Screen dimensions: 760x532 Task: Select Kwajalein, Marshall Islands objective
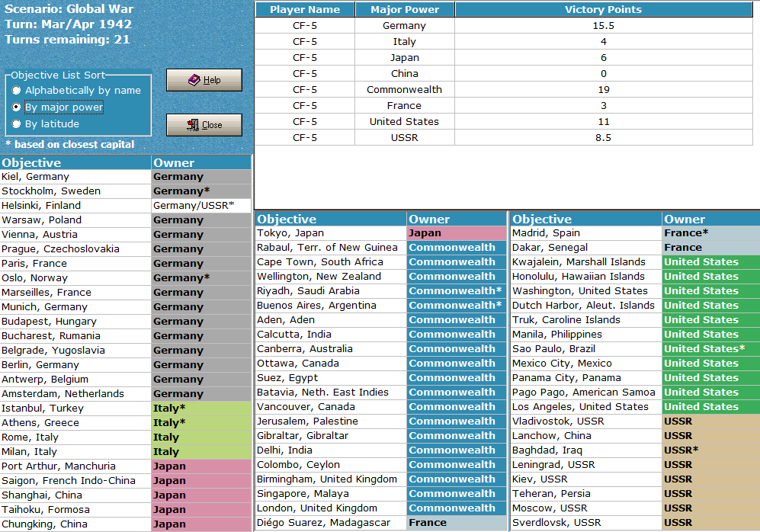tap(586, 262)
